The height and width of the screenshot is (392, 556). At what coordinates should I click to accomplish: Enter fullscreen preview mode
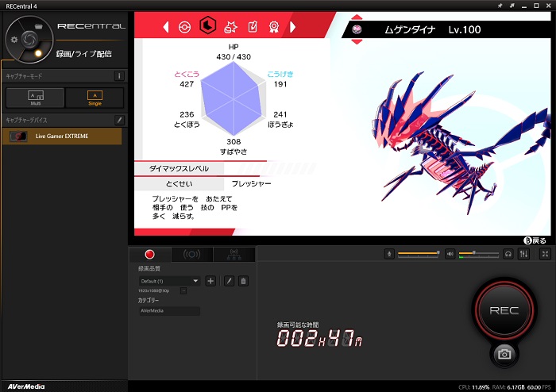click(x=545, y=254)
